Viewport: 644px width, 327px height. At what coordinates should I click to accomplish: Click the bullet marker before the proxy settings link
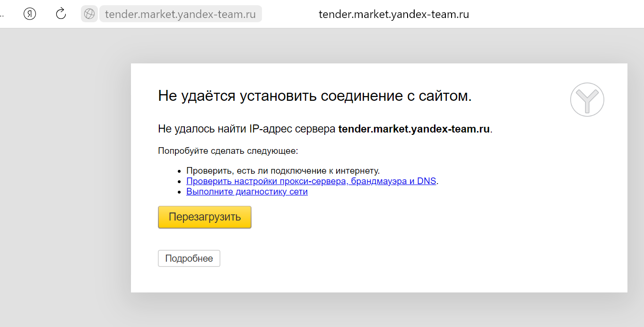(x=179, y=182)
